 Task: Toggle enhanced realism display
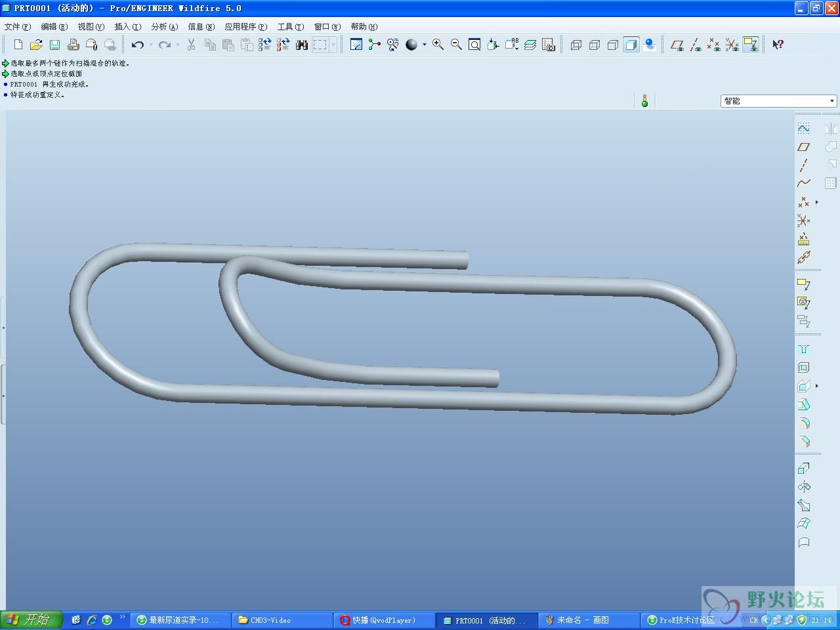[x=650, y=45]
